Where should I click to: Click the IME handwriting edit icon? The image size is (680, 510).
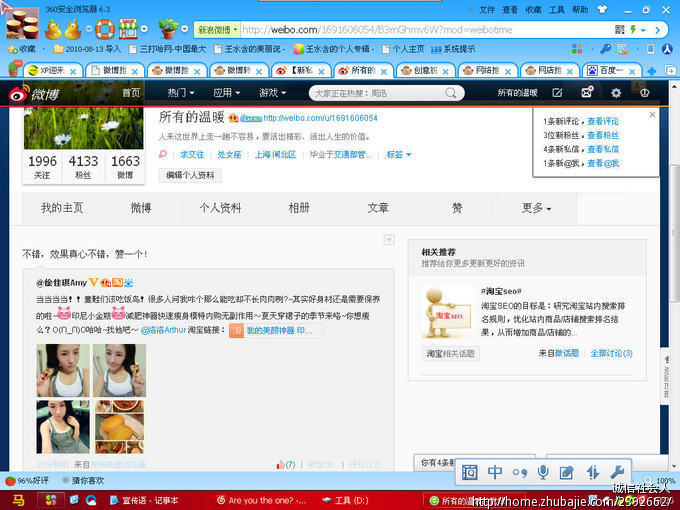click(x=567, y=472)
